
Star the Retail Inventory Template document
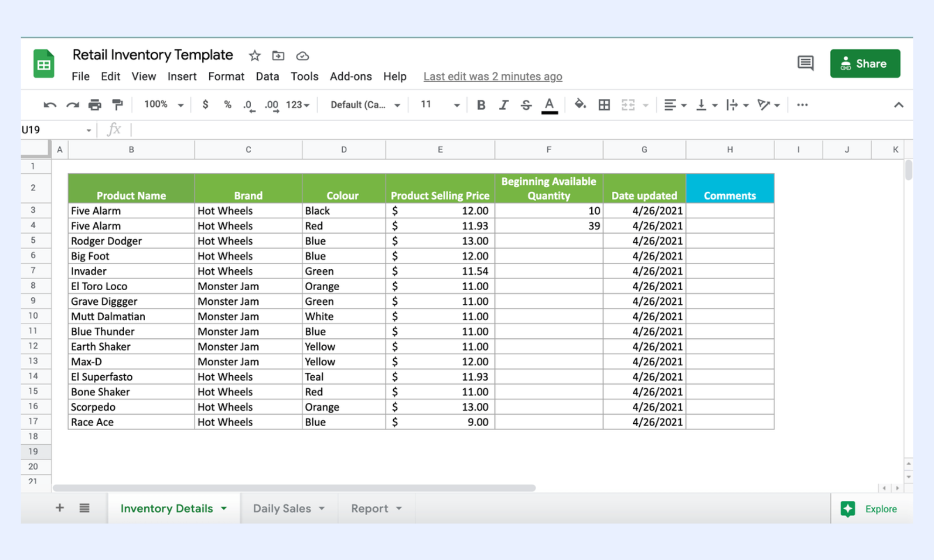point(255,56)
